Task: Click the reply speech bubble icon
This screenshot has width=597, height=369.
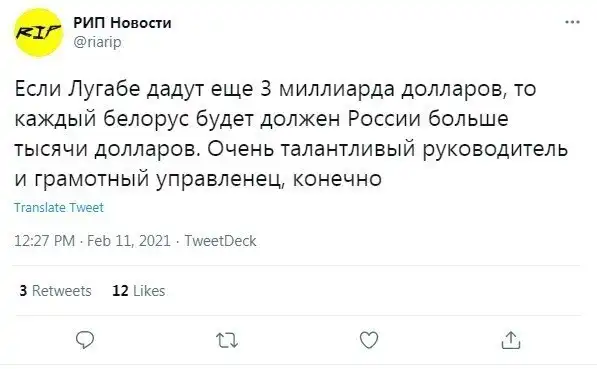Action: [x=85, y=340]
